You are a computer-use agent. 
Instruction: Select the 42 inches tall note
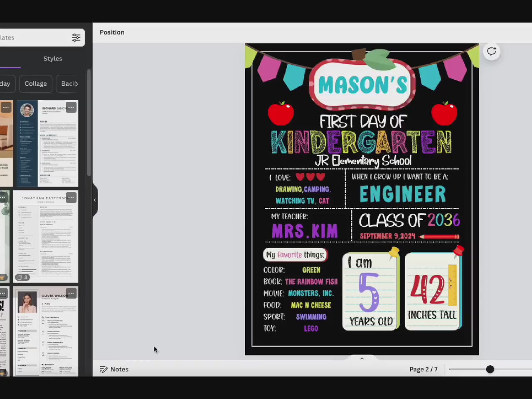(x=433, y=291)
